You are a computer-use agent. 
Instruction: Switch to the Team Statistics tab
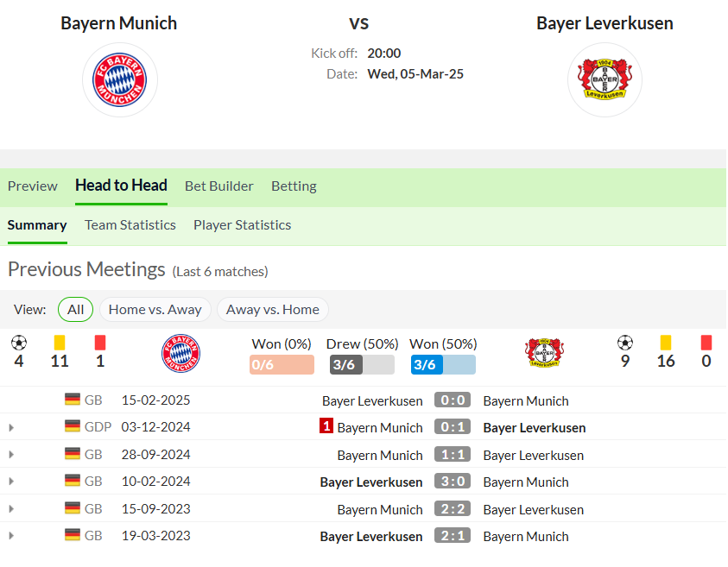pos(130,225)
